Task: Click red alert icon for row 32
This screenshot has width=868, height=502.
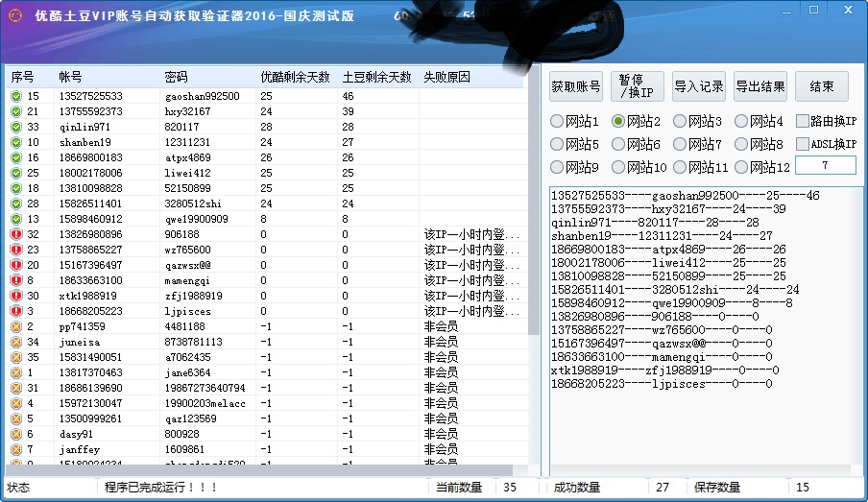Action: [16, 234]
